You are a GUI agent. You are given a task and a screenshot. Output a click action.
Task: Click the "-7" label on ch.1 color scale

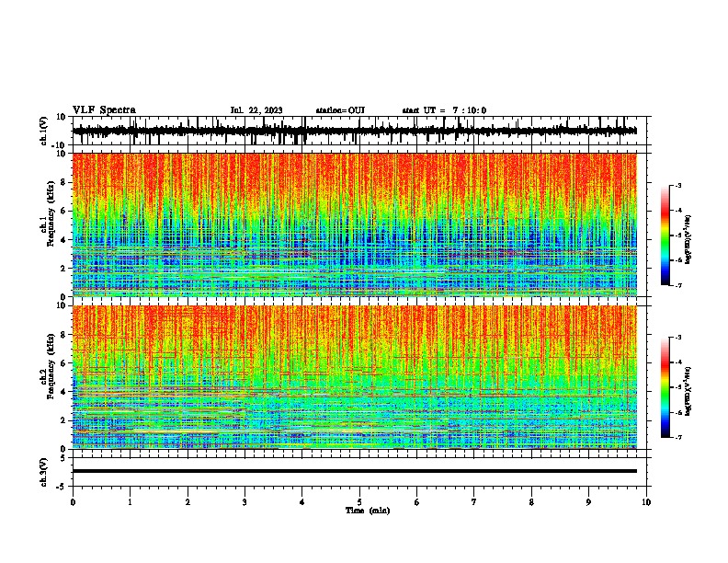tap(677, 285)
